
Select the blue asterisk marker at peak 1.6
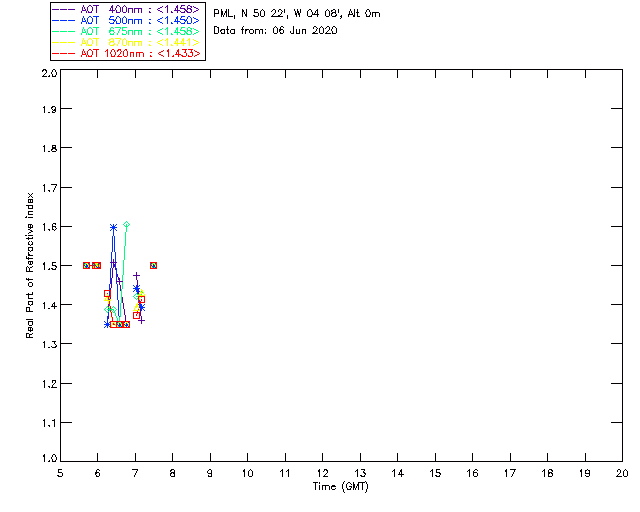coord(113,227)
